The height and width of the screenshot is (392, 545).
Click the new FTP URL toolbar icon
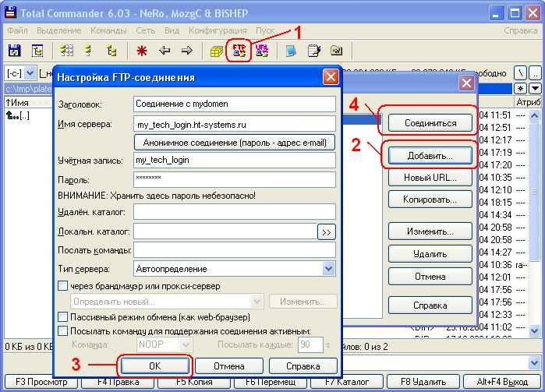click(x=262, y=51)
